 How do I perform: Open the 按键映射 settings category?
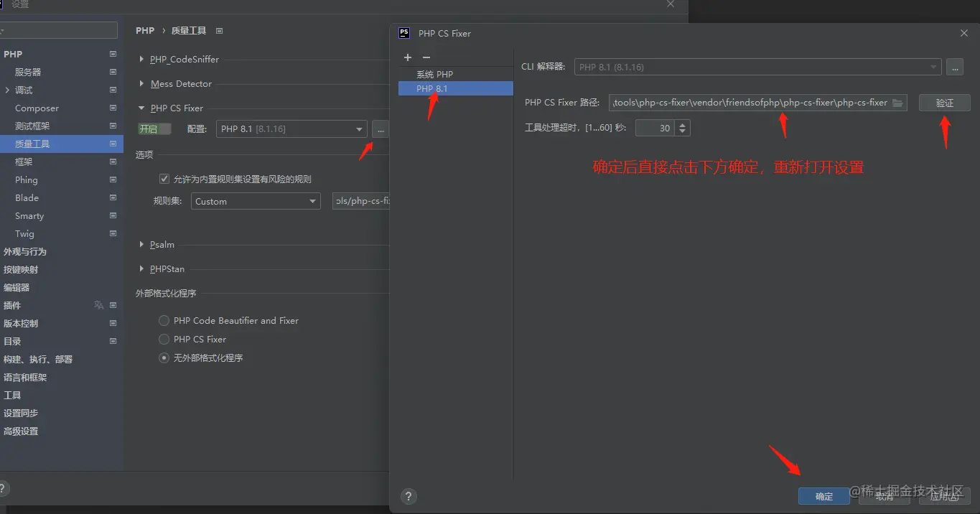(x=21, y=269)
